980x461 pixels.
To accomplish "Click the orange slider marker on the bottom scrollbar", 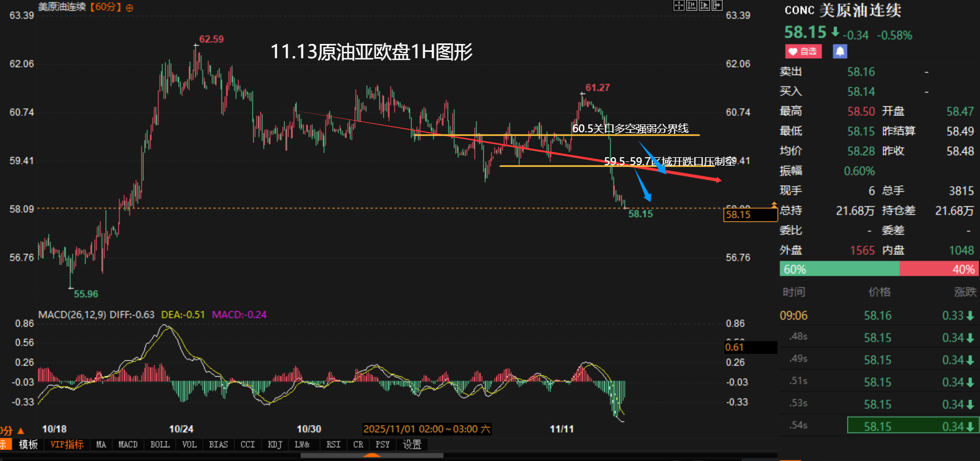I will (x=373, y=455).
